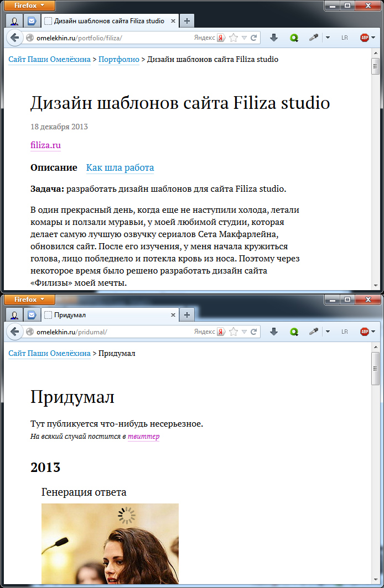Switch to Как шла работа section

coord(120,167)
